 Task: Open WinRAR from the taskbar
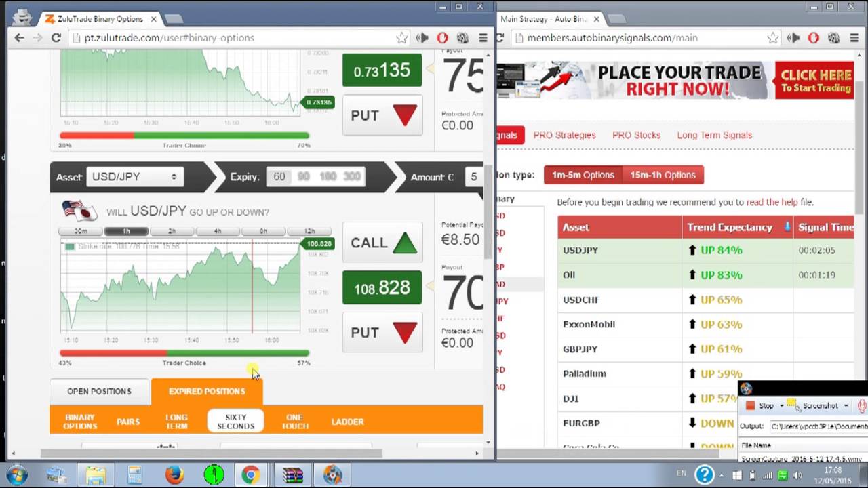(x=292, y=475)
